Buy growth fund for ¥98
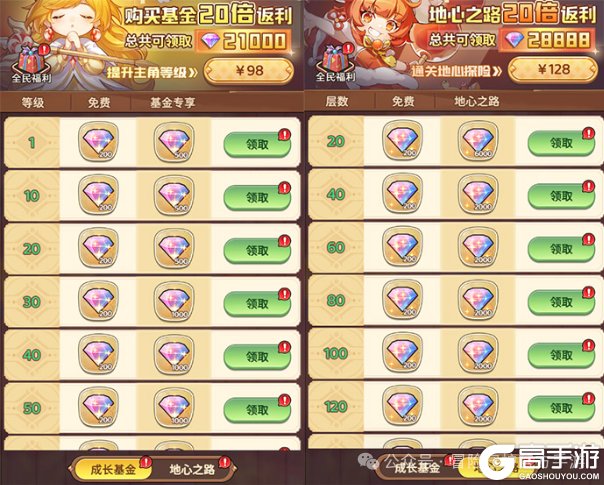The height and width of the screenshot is (485, 604). (x=249, y=71)
